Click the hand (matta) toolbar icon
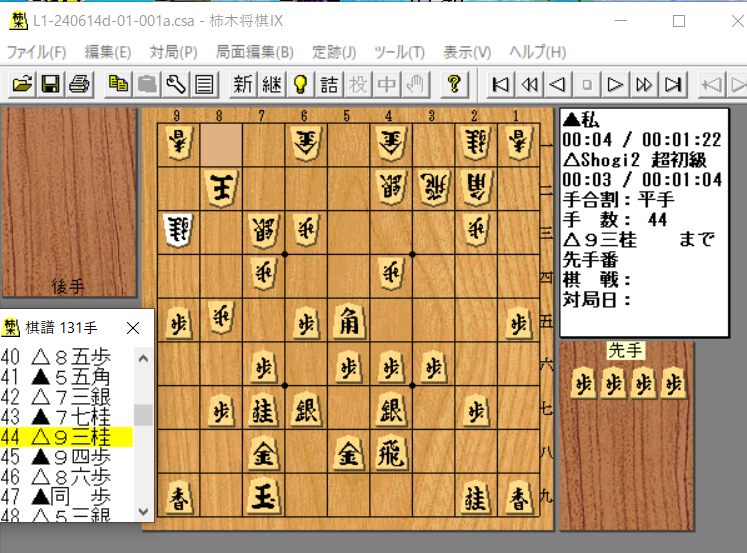This screenshot has height=553, width=747. click(x=415, y=85)
